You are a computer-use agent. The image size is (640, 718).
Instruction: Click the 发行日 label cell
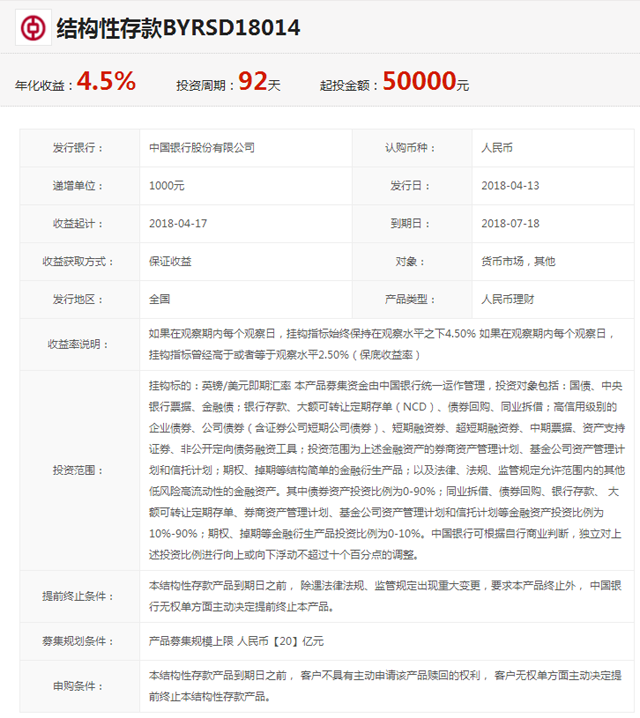click(412, 186)
